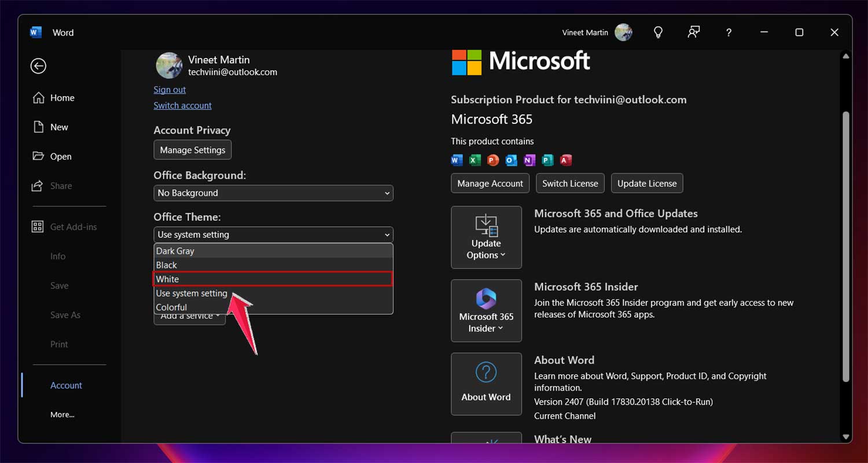Click Manage Settings under Account Privacy
The height and width of the screenshot is (463, 868).
click(x=192, y=149)
